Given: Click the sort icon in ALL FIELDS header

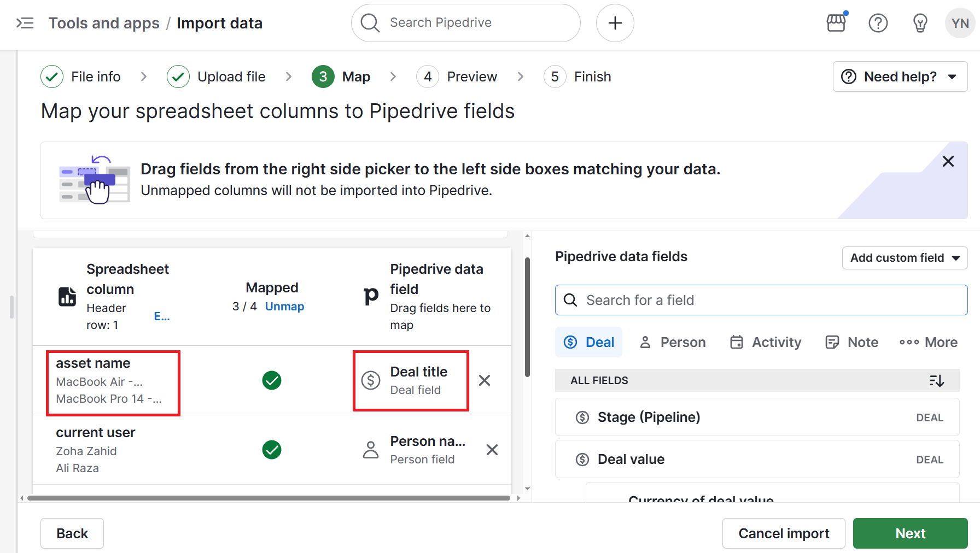Looking at the screenshot, I should [937, 380].
